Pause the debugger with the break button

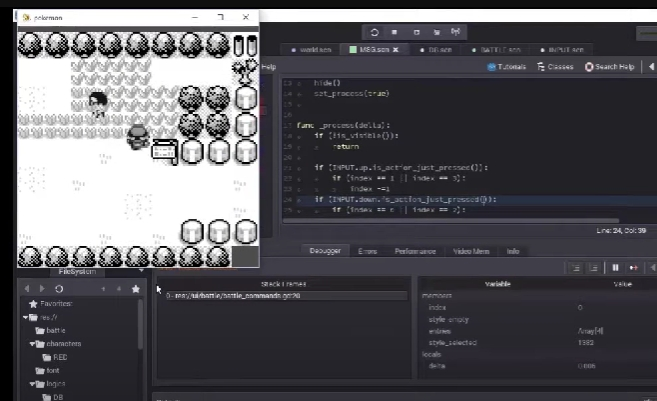(x=616, y=268)
